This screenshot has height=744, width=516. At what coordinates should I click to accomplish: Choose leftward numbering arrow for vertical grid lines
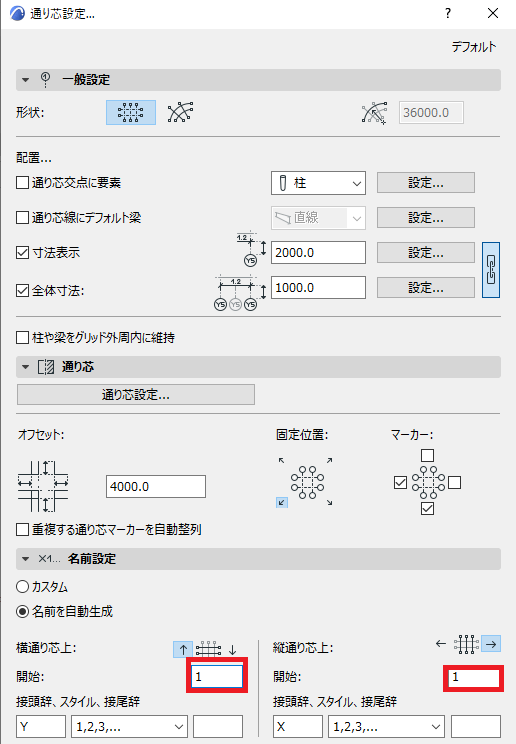coord(441,644)
